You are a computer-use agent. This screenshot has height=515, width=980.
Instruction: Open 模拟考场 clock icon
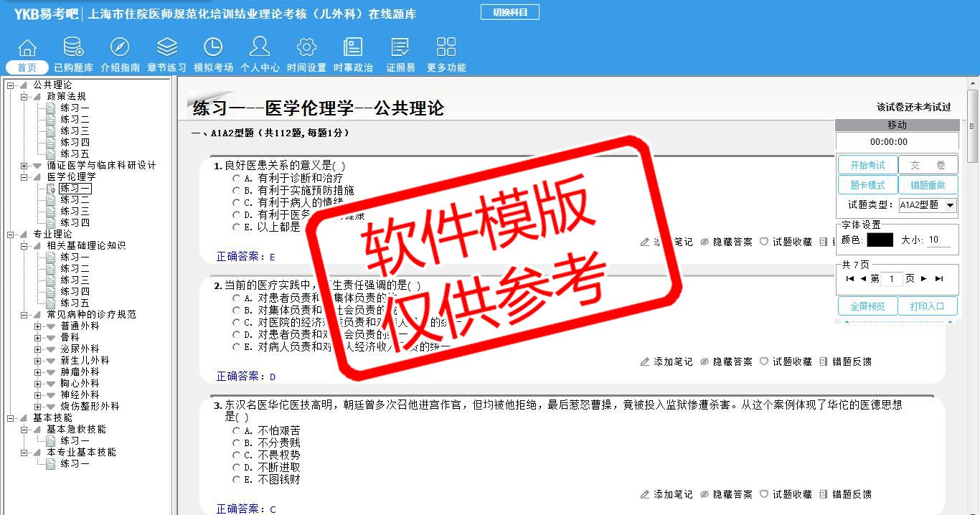213,48
